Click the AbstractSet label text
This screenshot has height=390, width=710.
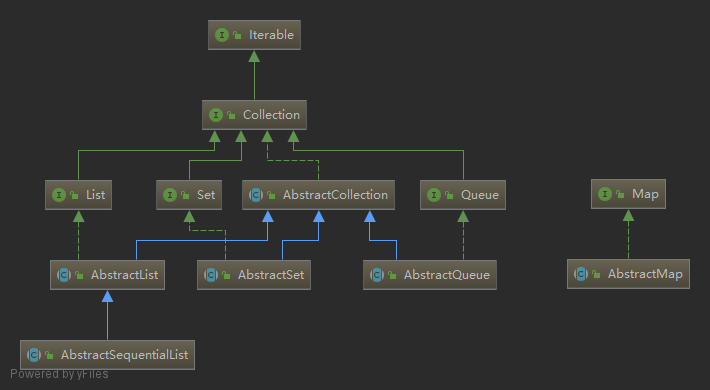[271, 275]
